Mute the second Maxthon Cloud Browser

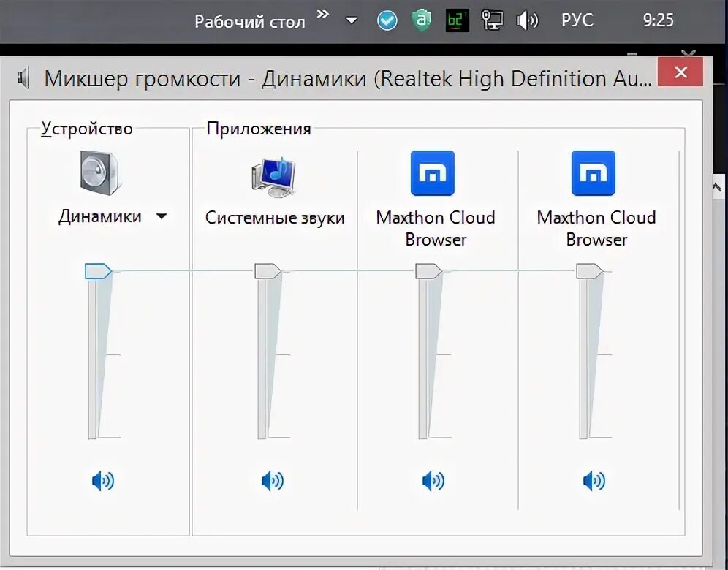point(594,481)
